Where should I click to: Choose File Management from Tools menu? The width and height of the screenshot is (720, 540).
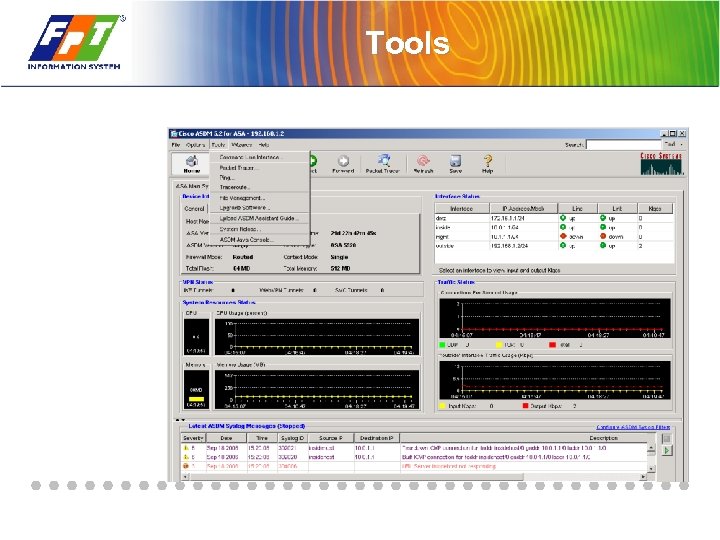(x=259, y=198)
